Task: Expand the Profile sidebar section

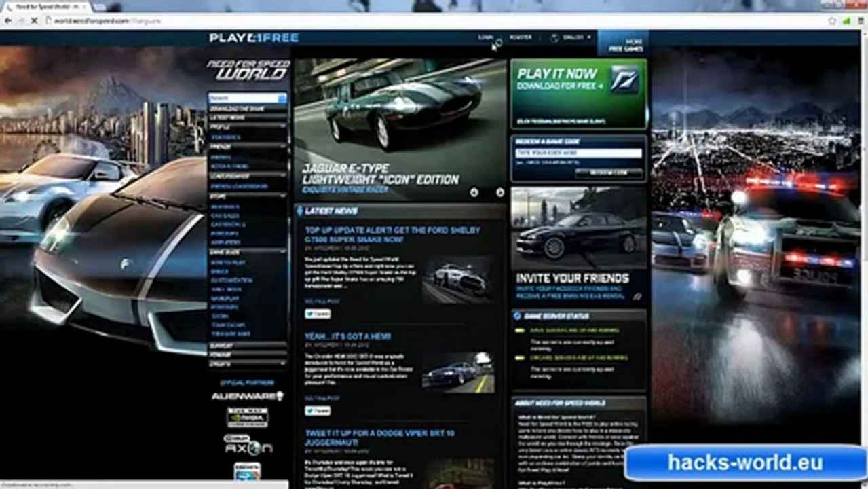Action: coord(248,127)
